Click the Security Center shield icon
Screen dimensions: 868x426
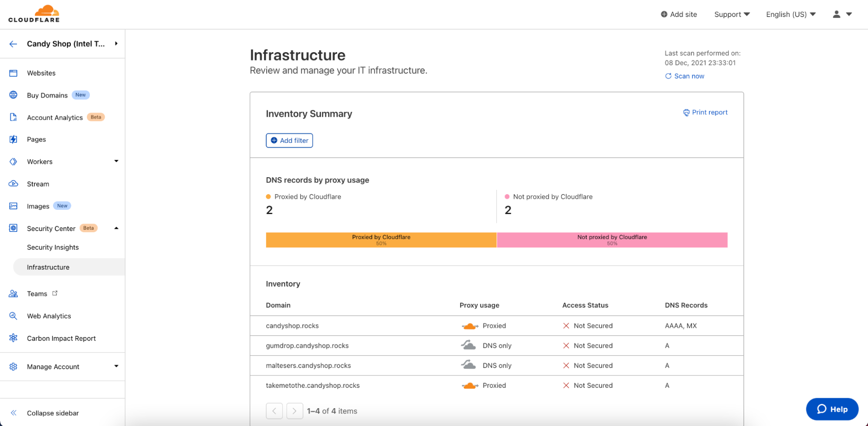click(x=13, y=228)
